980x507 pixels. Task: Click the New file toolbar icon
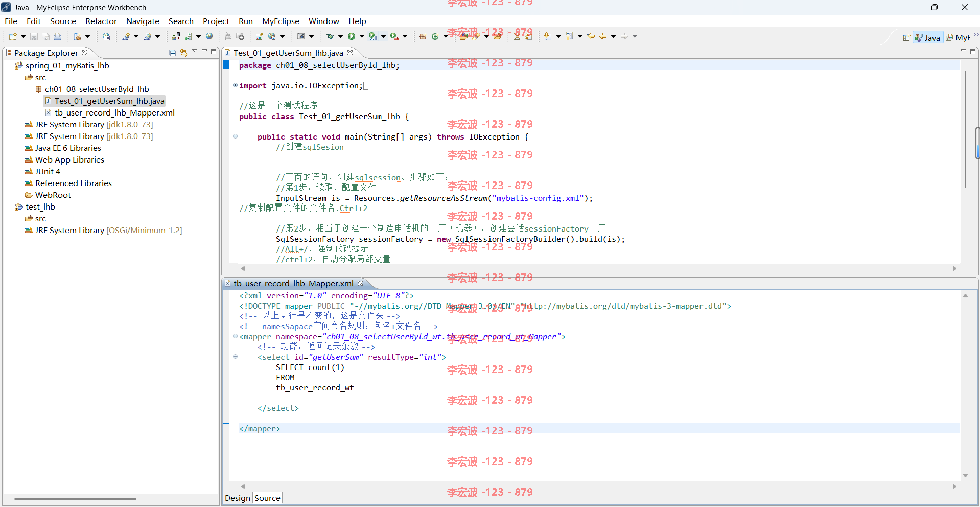(13, 36)
